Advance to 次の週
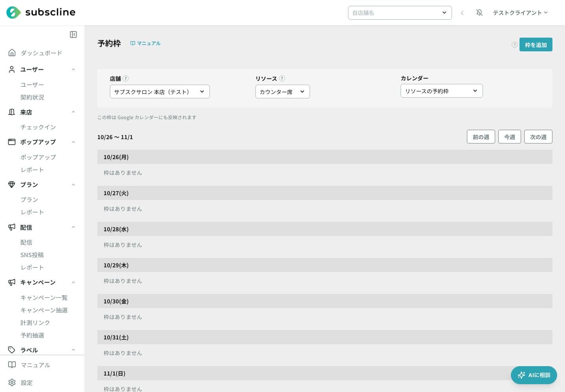 pyautogui.click(x=538, y=137)
